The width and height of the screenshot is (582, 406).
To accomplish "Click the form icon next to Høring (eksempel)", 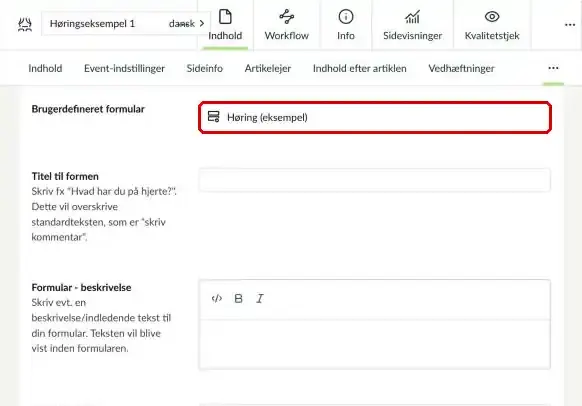I will click(x=213, y=117).
